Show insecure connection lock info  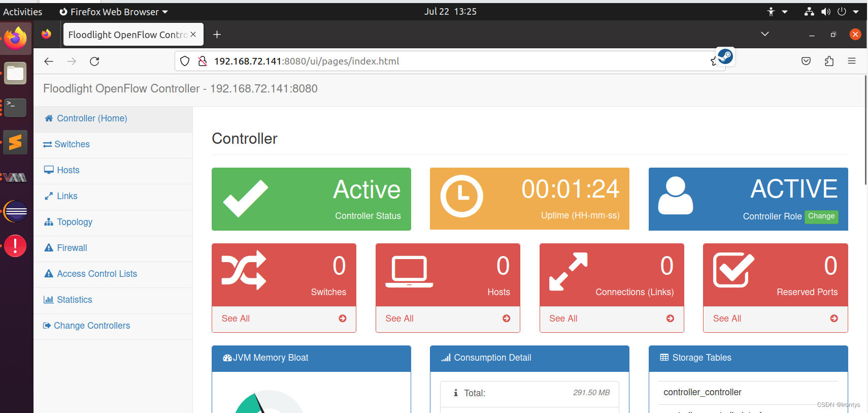tap(203, 61)
